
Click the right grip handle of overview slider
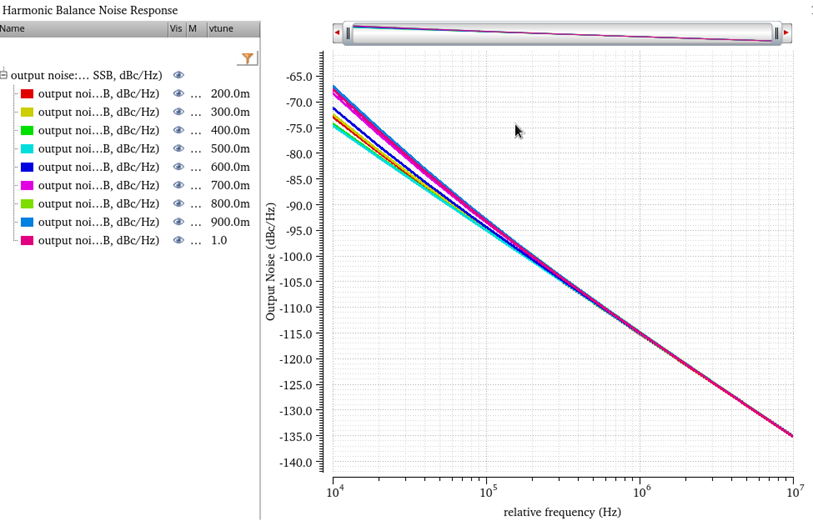click(x=776, y=33)
